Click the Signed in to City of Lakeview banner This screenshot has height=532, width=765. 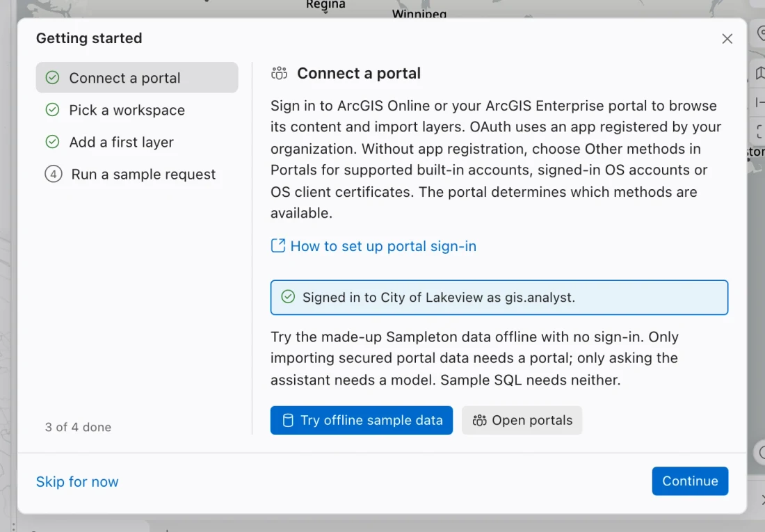(x=499, y=297)
